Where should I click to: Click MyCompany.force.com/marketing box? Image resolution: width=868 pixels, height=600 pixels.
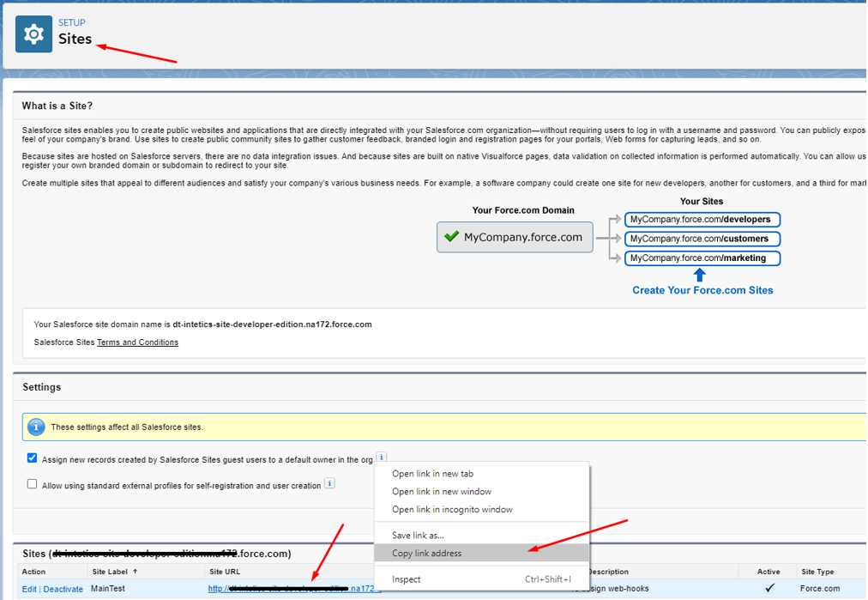(x=702, y=258)
